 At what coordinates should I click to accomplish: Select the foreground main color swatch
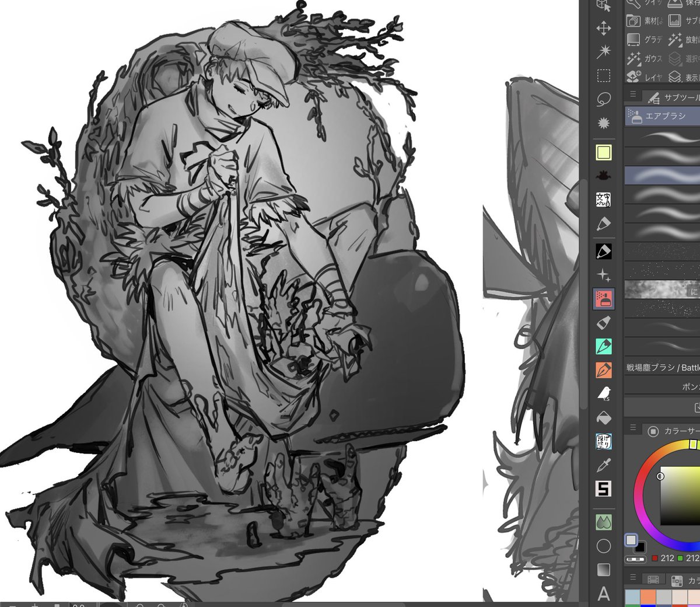click(x=631, y=540)
